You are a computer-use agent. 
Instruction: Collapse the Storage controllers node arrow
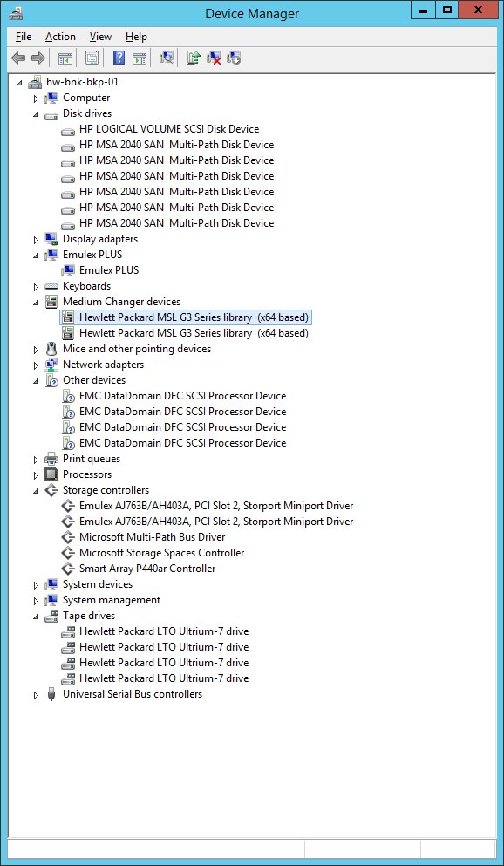37,491
